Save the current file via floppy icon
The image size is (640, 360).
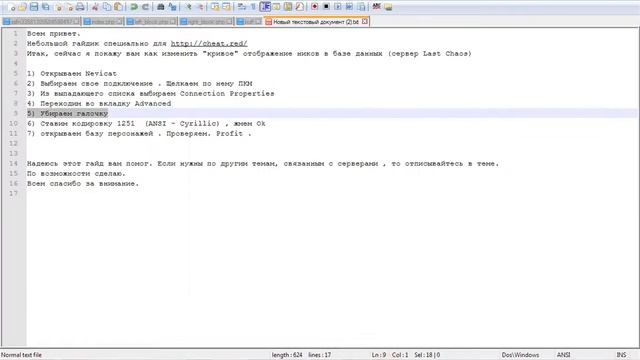34,7
